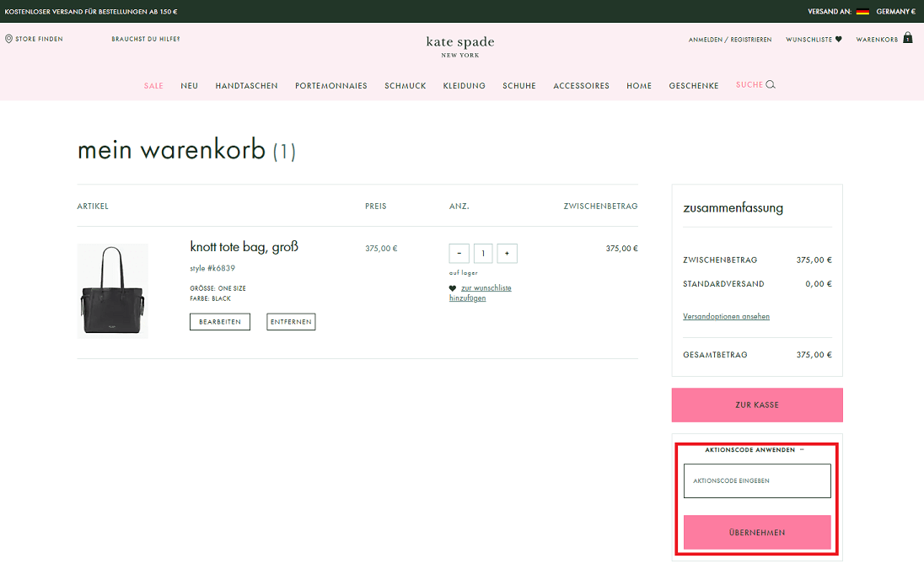Open the knott tote bag product title
This screenshot has height=569, width=924.
pos(244,247)
